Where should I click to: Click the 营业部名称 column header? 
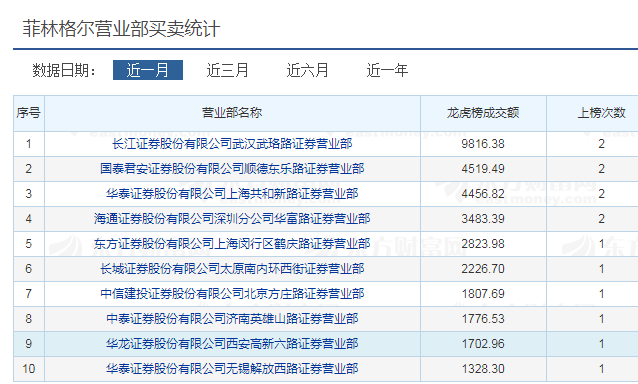pyautogui.click(x=232, y=113)
